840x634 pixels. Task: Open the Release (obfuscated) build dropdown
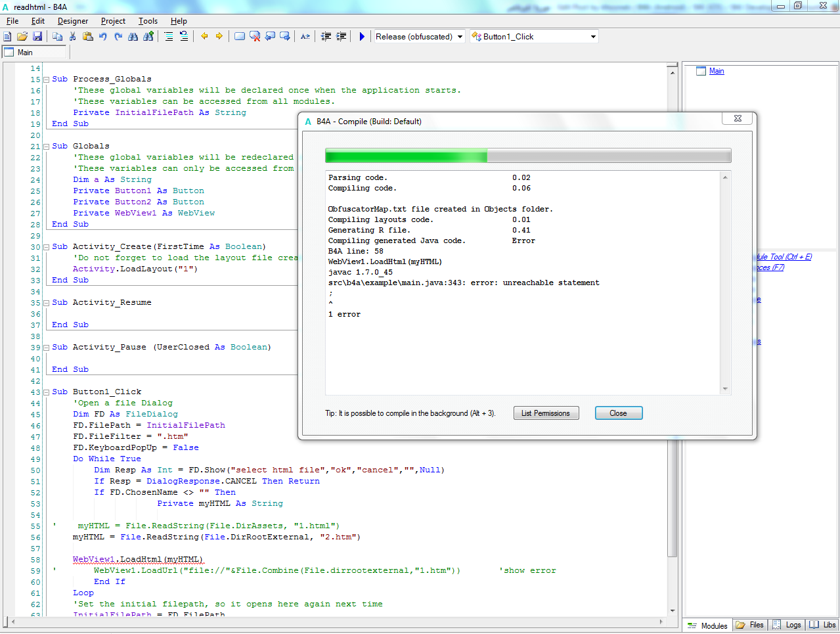click(460, 37)
